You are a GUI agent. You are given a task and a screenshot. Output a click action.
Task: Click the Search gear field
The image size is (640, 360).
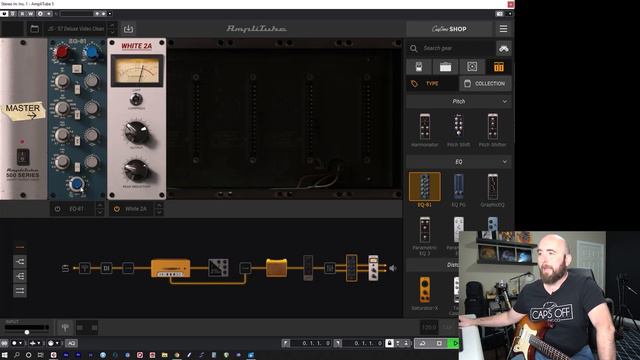451,48
